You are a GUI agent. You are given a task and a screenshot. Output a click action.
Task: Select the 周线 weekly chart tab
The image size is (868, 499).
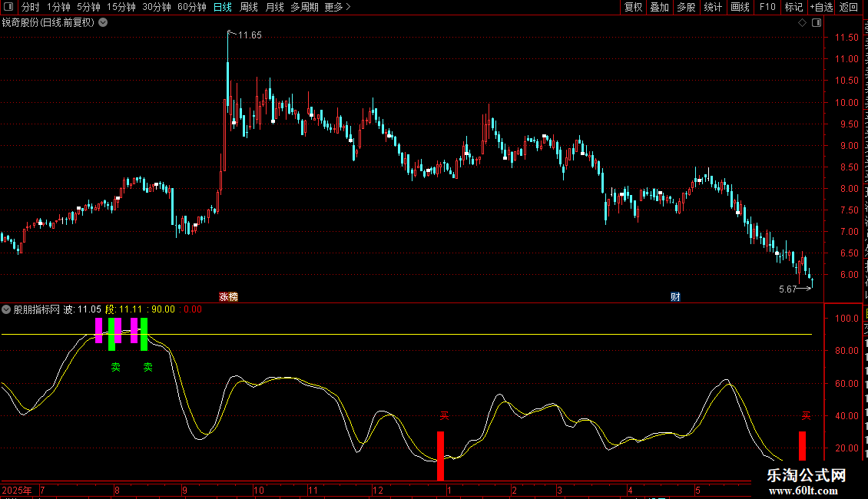click(249, 7)
